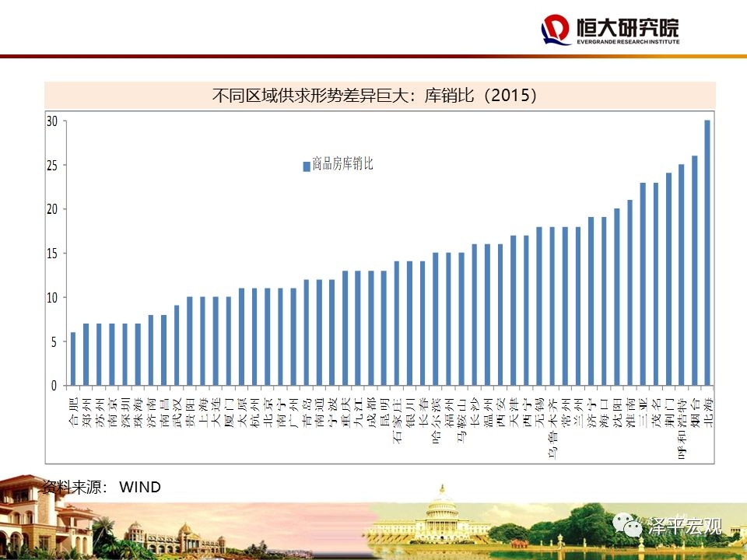Click the blue legend marker for 商品房库销比
Screen dimensions: 747x560
click(x=307, y=166)
